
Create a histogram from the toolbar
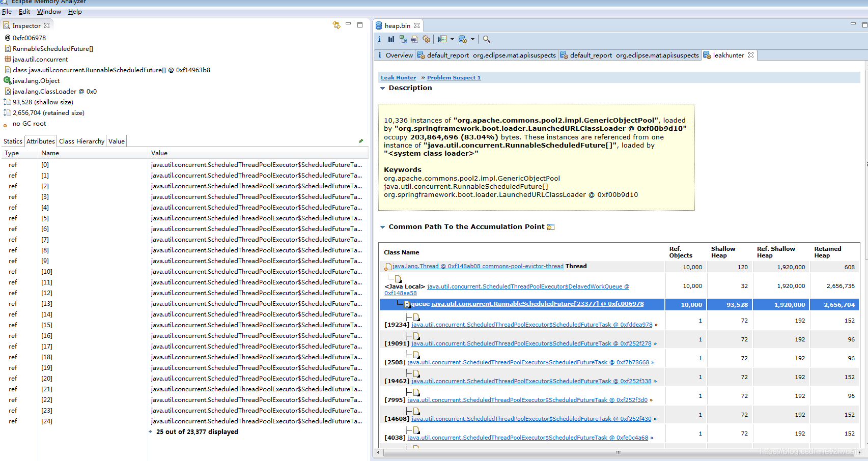tap(391, 39)
